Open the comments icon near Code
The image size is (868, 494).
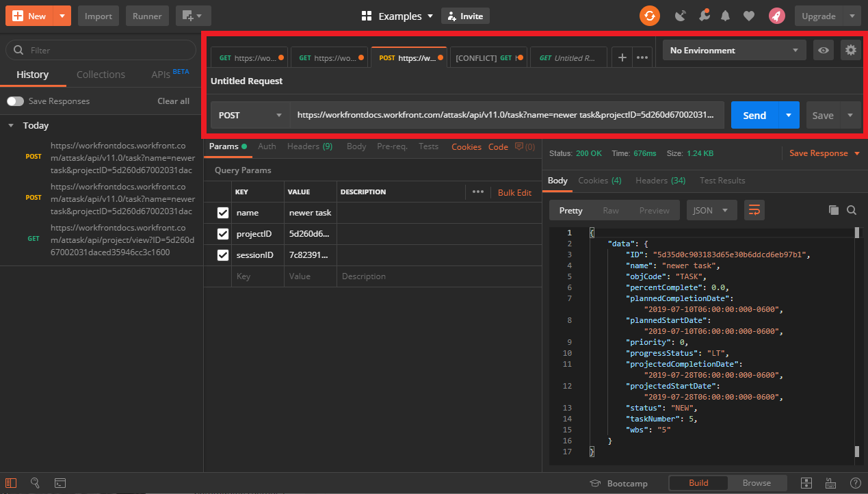pyautogui.click(x=525, y=146)
